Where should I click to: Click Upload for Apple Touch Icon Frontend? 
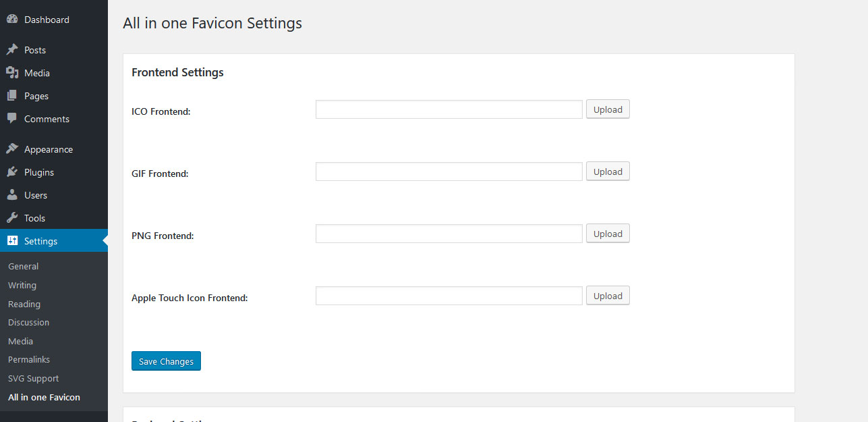point(608,296)
